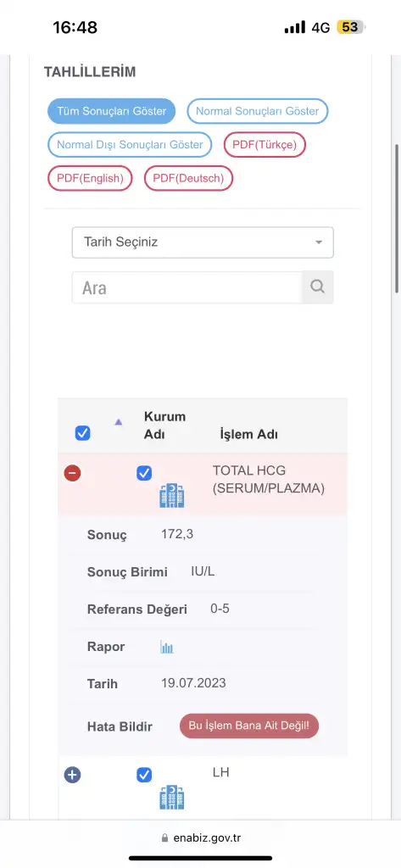Click the search magnifier icon

pyautogui.click(x=317, y=287)
